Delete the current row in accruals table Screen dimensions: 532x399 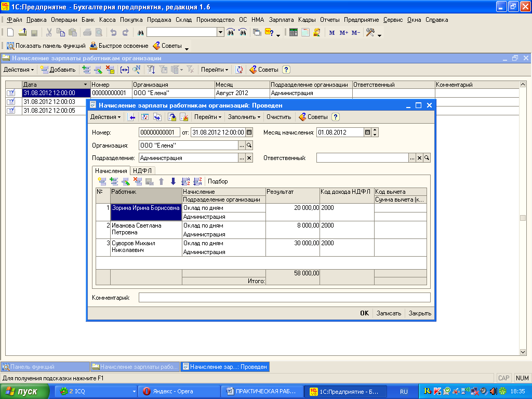(138, 181)
